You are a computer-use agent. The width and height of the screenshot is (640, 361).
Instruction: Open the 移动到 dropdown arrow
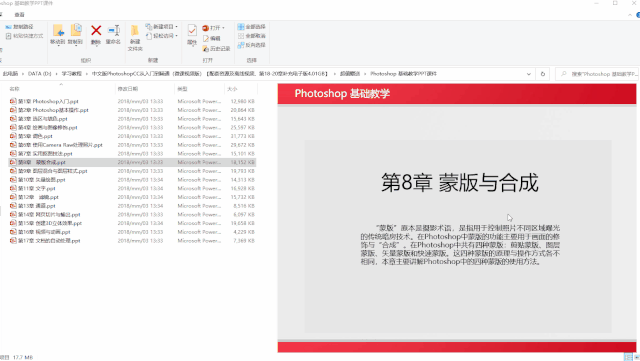pyautogui.click(x=58, y=45)
